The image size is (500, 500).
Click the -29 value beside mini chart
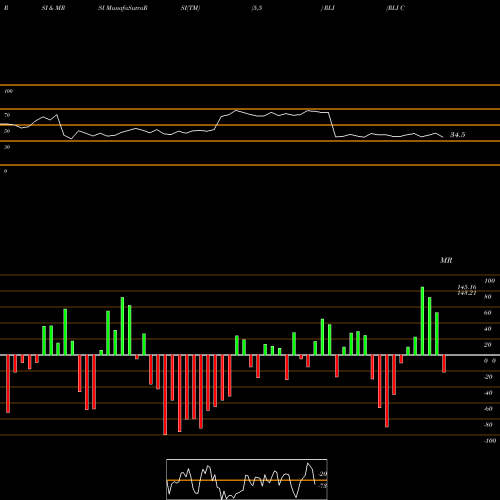[x=323, y=474]
